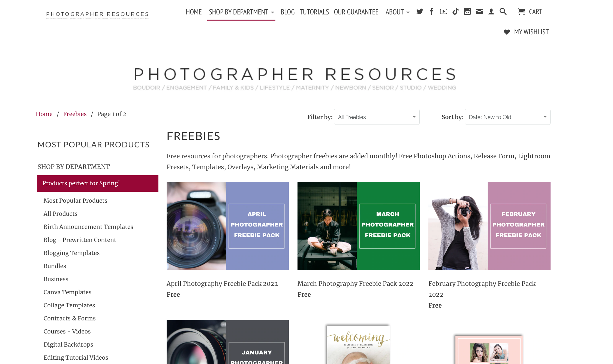613x364 pixels.
Task: Open Blog - Prewritten Content category
Action: 80,240
